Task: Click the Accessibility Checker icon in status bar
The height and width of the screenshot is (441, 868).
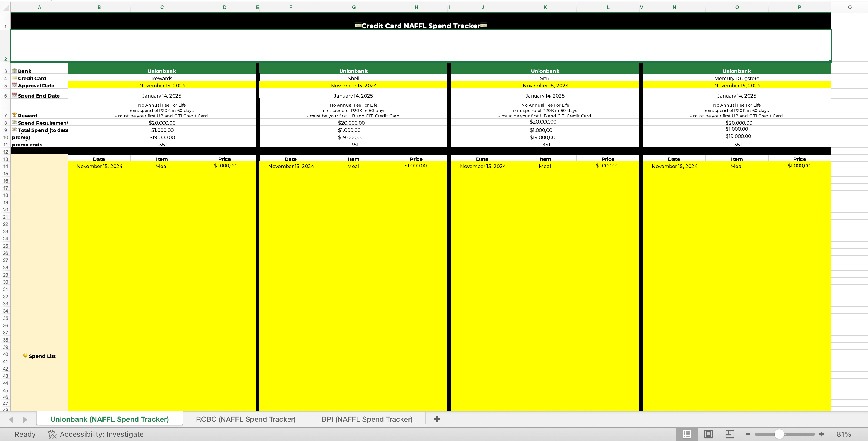Action: [x=52, y=434]
